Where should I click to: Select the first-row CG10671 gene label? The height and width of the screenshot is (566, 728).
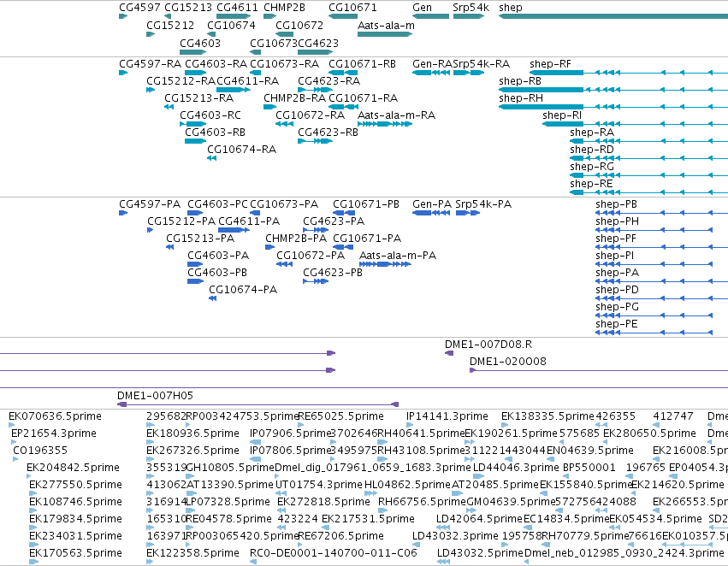tap(352, 8)
